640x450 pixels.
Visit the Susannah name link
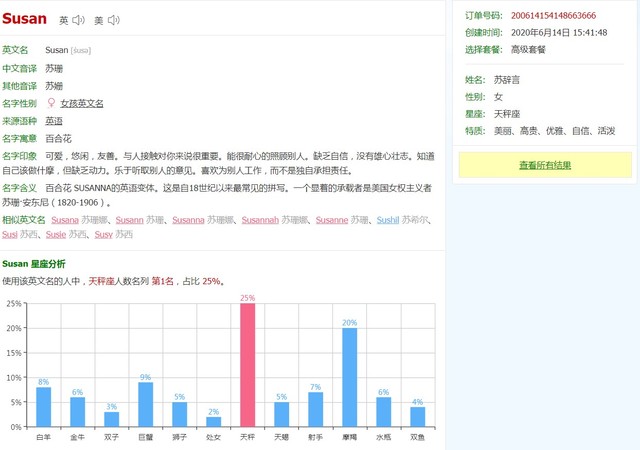click(260, 219)
